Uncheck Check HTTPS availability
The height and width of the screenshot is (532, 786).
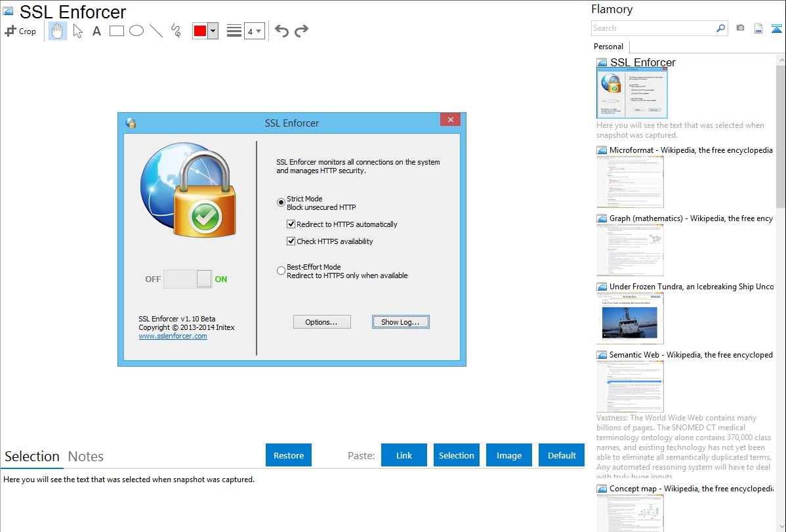291,241
